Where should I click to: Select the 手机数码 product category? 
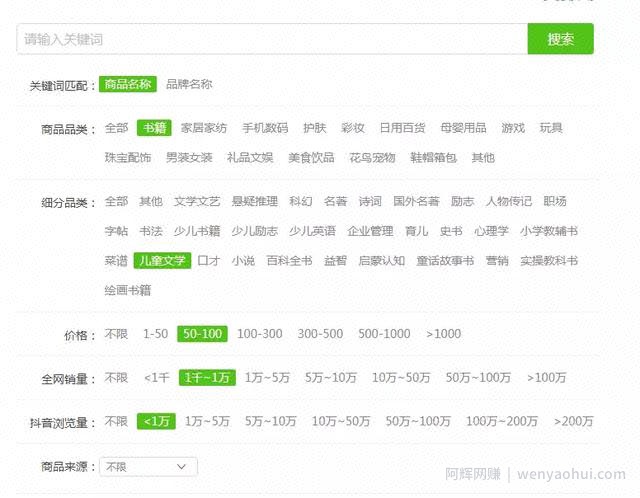tap(265, 128)
